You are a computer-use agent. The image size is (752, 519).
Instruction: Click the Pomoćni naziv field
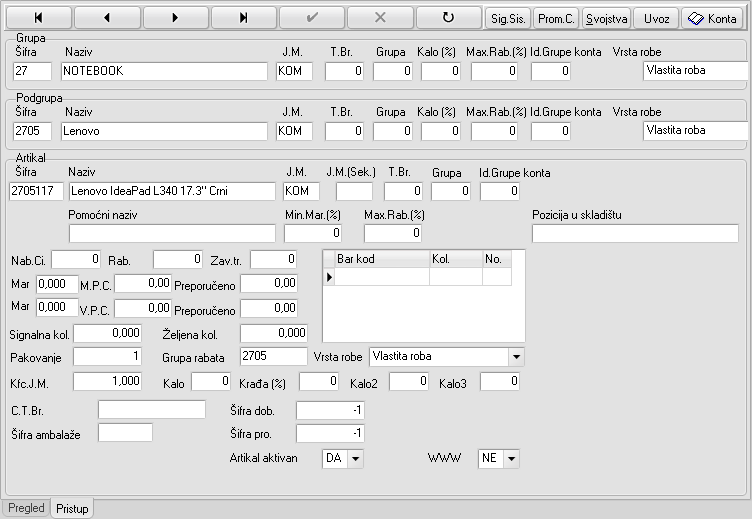pyautogui.click(x=172, y=234)
